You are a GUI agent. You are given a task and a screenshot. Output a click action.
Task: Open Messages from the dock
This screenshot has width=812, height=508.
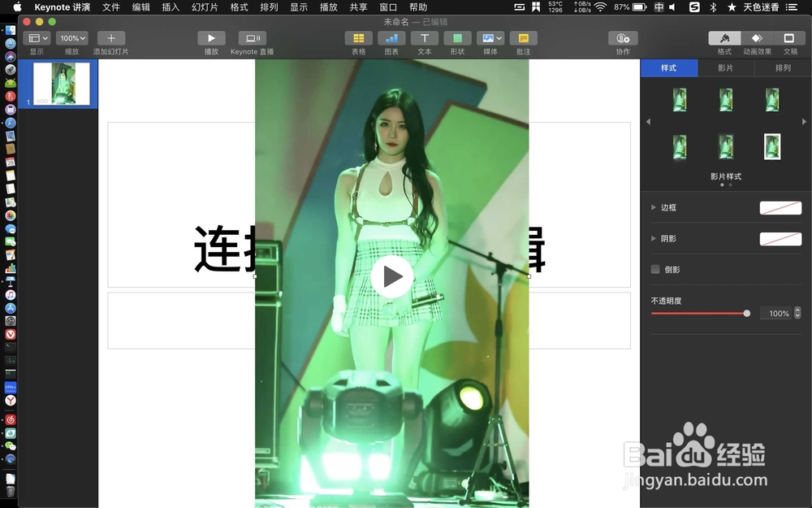[11, 228]
